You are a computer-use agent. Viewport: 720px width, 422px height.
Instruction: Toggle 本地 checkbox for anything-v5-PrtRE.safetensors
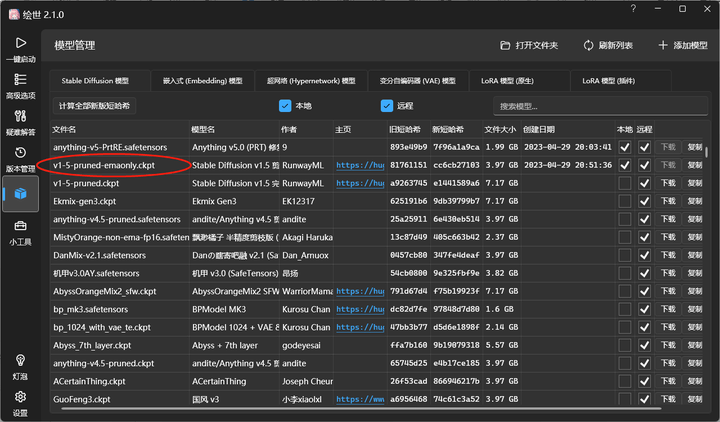pyautogui.click(x=624, y=147)
